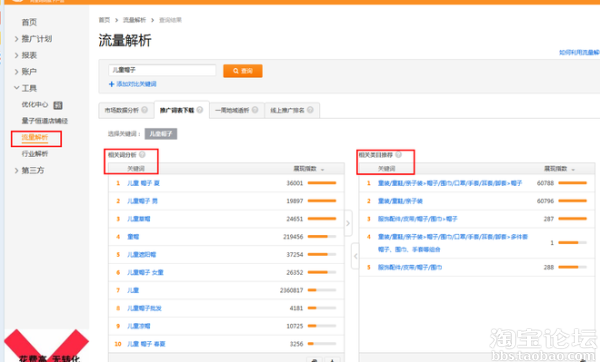The height and width of the screenshot is (362, 600).
Task: Click keyword 儿童 in row 7
Action: click(x=133, y=290)
